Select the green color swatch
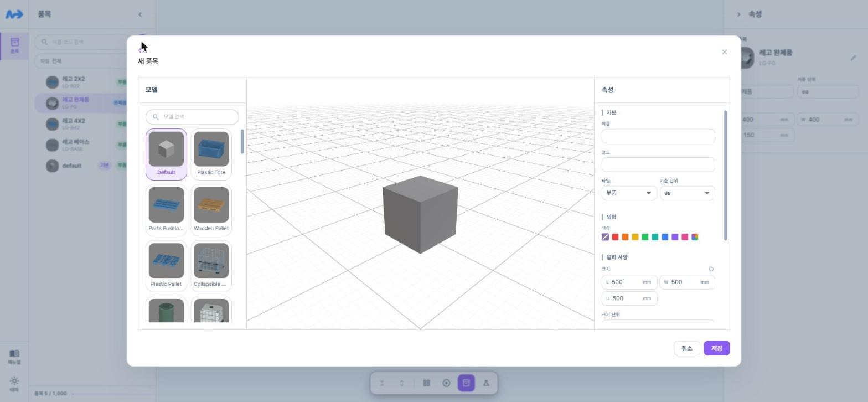Viewport: 868px width, 402px height. 645,237
